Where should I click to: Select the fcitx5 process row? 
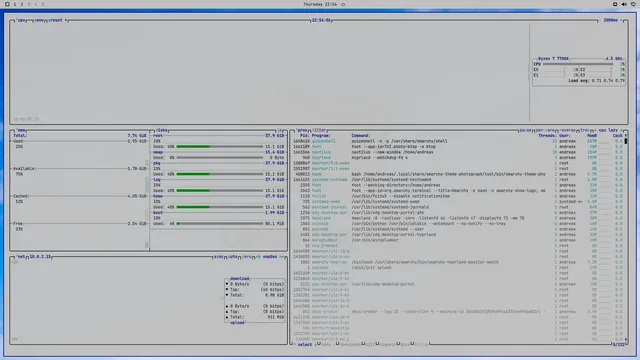coord(457,196)
